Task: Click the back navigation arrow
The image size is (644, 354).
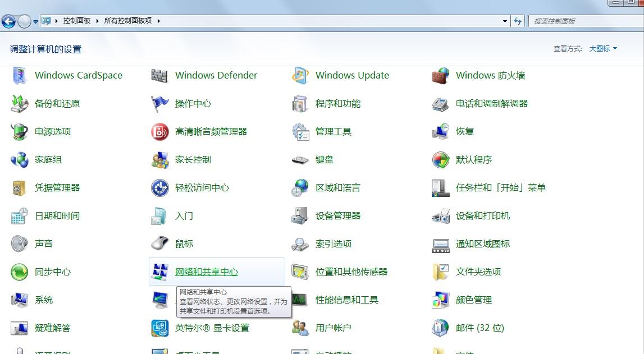Action: pos(8,21)
